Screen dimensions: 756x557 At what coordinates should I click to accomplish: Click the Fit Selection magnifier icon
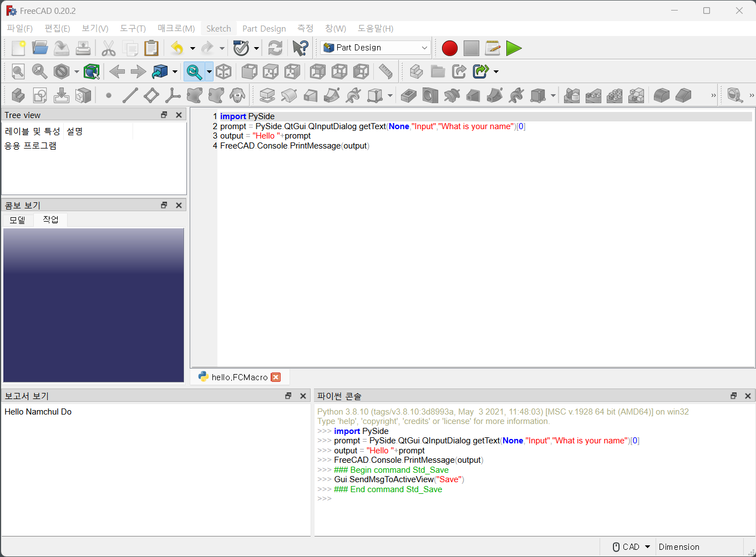click(40, 71)
